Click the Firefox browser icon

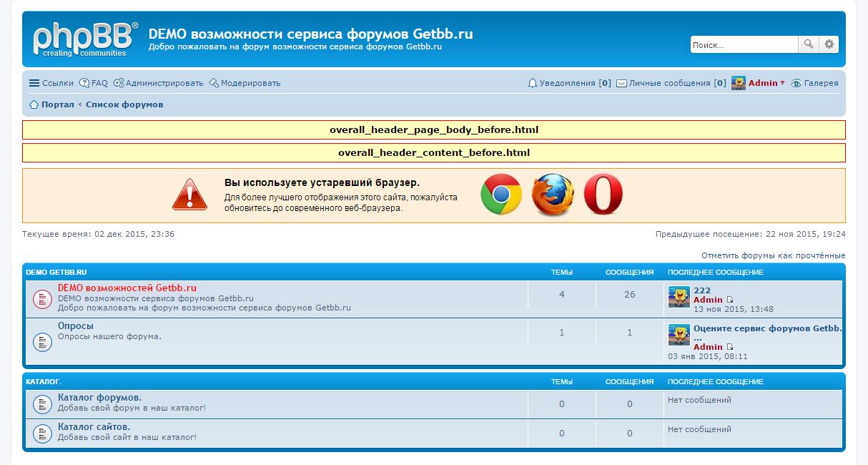coord(553,195)
